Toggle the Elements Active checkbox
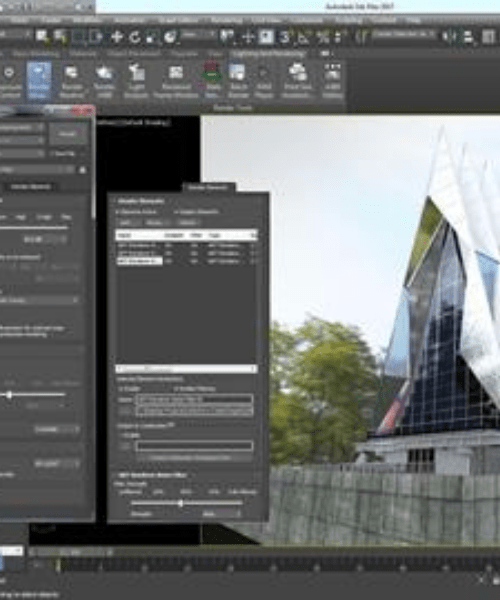This screenshot has height=600, width=500. coord(118,212)
